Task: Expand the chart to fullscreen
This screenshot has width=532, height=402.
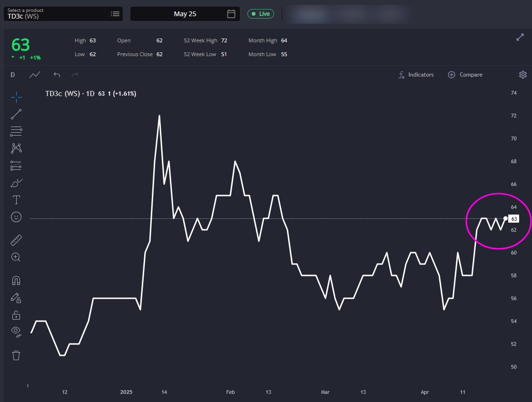Action: tap(520, 37)
